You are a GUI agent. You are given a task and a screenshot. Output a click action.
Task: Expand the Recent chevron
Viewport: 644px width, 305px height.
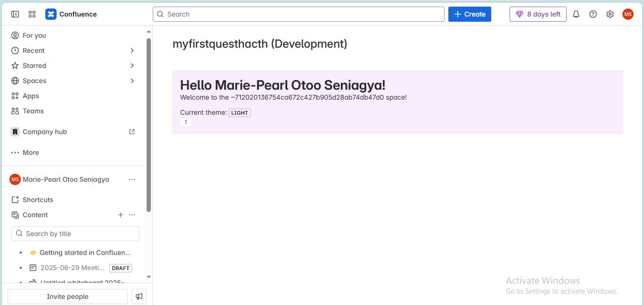(x=132, y=51)
